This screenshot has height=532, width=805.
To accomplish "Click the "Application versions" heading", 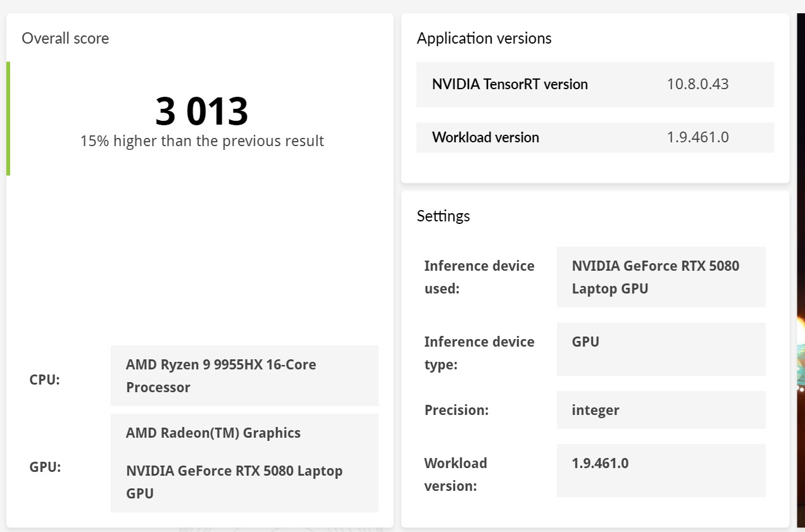I will [484, 39].
